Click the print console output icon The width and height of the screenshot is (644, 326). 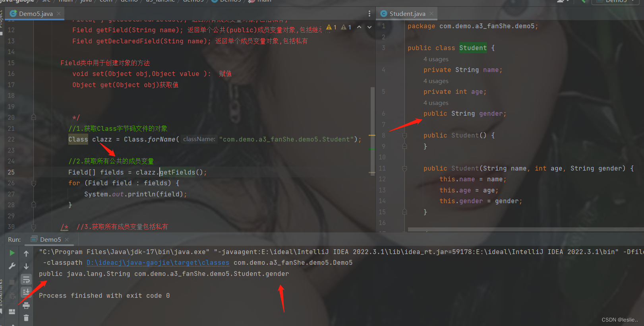click(26, 305)
